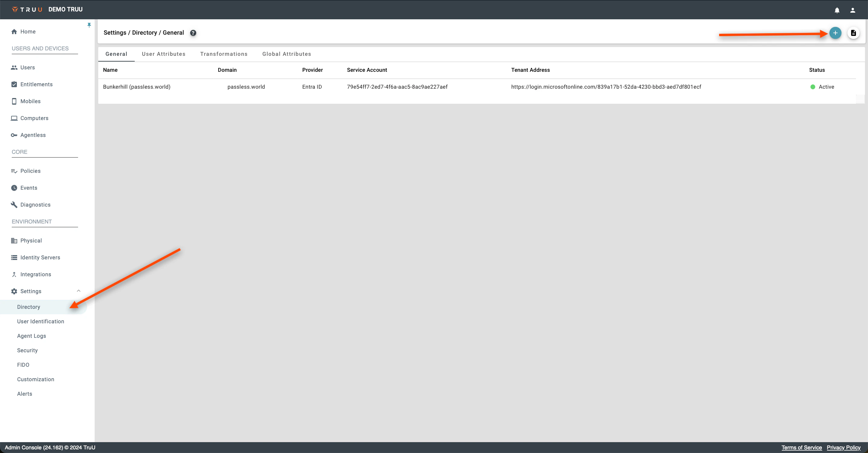Image resolution: width=868 pixels, height=453 pixels.
Task: Open the notifications bell
Action: (x=837, y=10)
